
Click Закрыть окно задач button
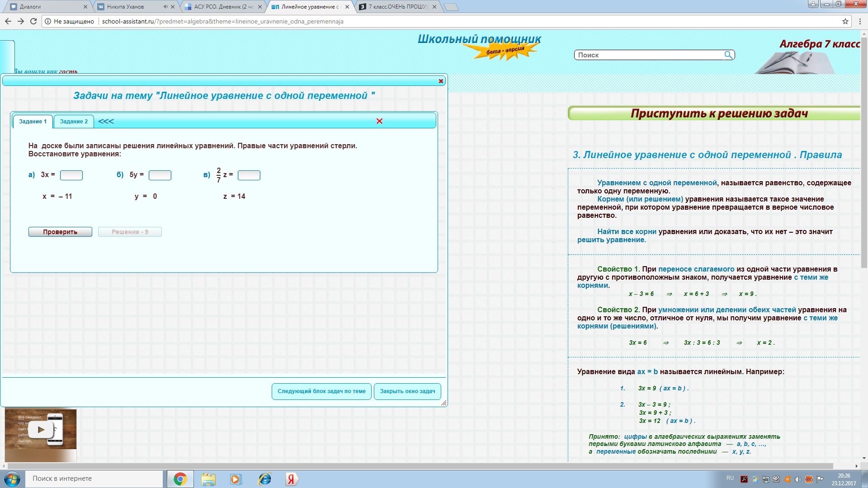[407, 391]
